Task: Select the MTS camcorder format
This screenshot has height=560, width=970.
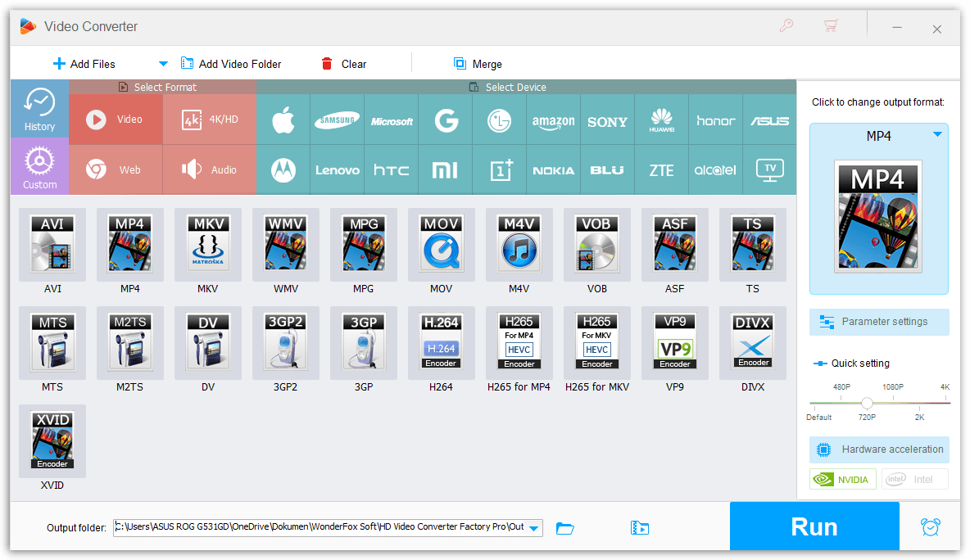Action: click(x=52, y=343)
